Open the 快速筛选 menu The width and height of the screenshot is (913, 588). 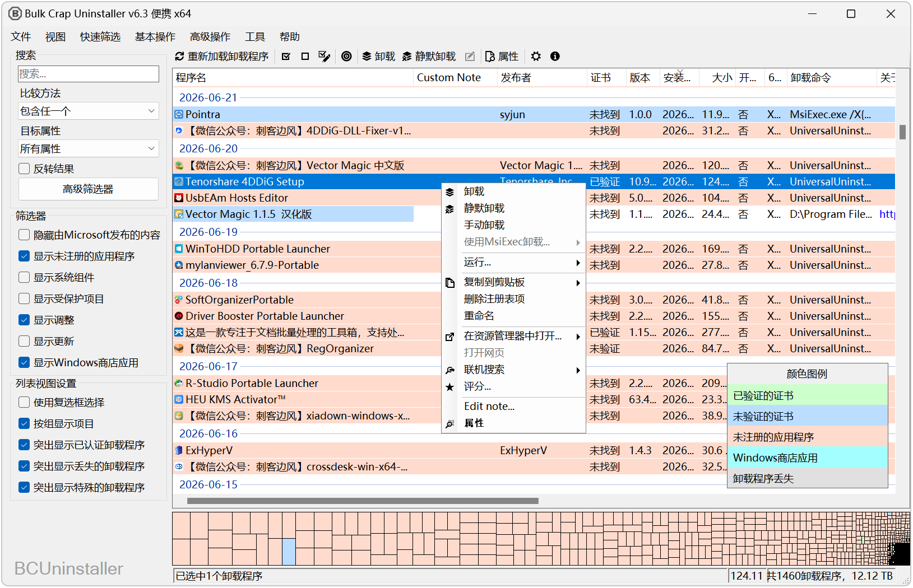pos(100,37)
